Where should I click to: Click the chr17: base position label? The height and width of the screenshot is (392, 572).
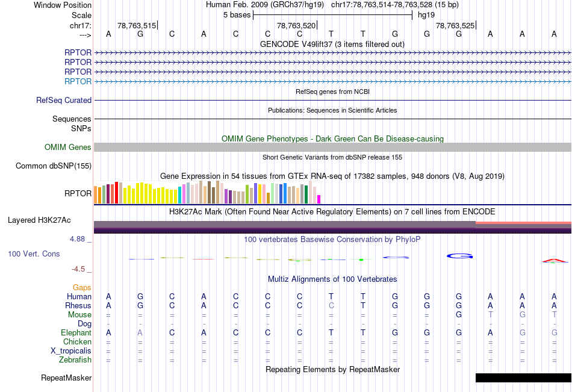pos(81,25)
